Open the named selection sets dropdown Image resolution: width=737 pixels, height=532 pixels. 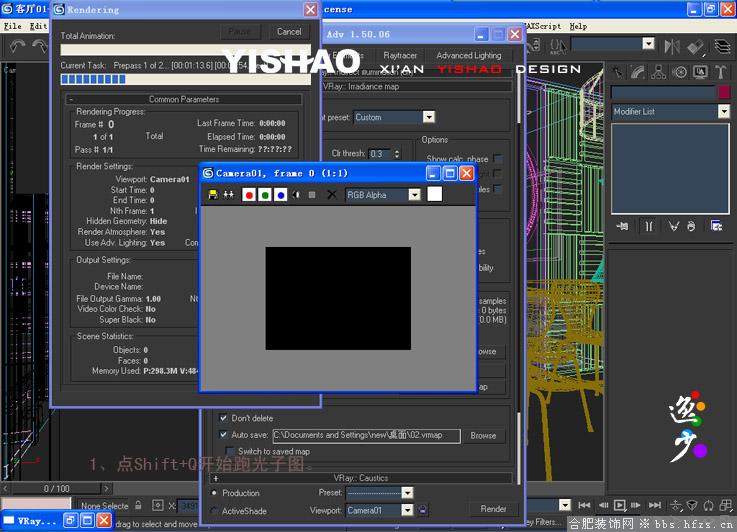pos(649,44)
